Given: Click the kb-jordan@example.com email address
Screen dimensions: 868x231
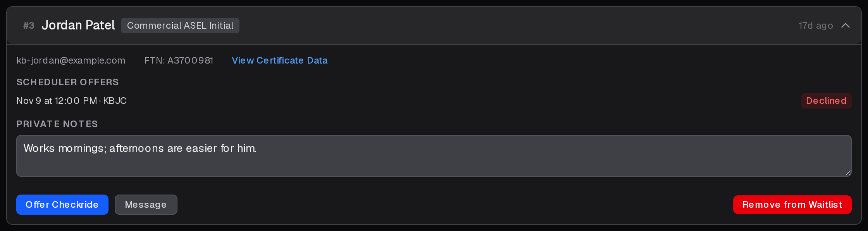Looking at the screenshot, I should pyautogui.click(x=71, y=60).
